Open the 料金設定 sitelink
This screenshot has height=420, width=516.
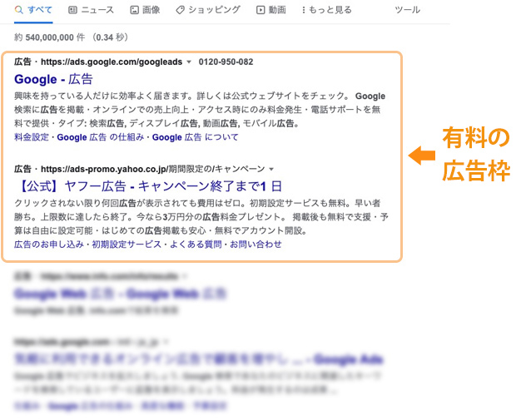(32, 137)
